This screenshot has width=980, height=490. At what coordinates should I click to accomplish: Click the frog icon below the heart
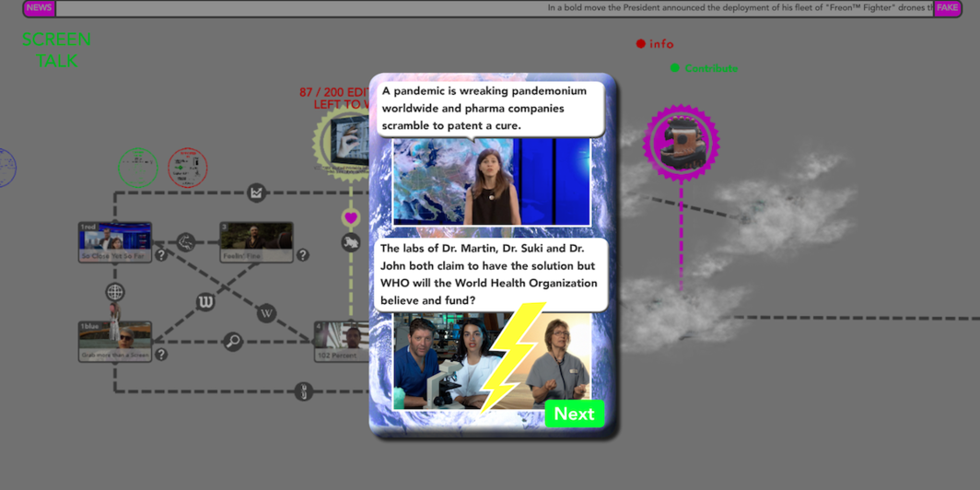pyautogui.click(x=351, y=242)
